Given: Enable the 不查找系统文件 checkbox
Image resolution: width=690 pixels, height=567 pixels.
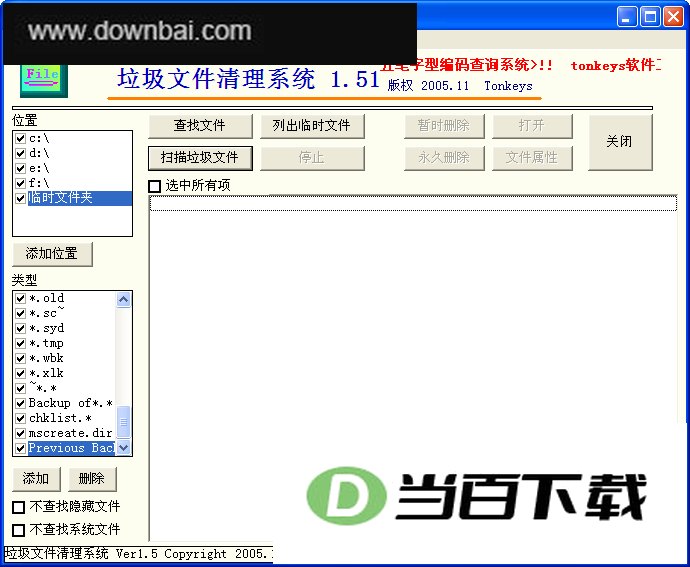Looking at the screenshot, I should pos(18,530).
